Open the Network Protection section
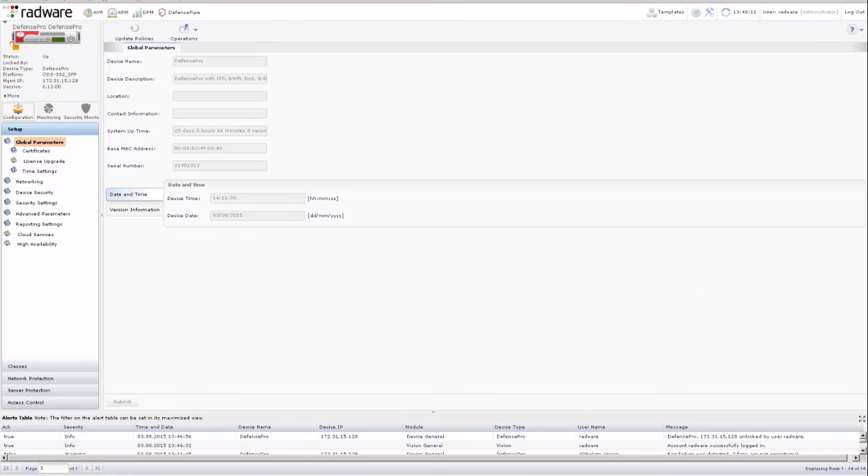Image resolution: width=868 pixels, height=476 pixels. 50,379
